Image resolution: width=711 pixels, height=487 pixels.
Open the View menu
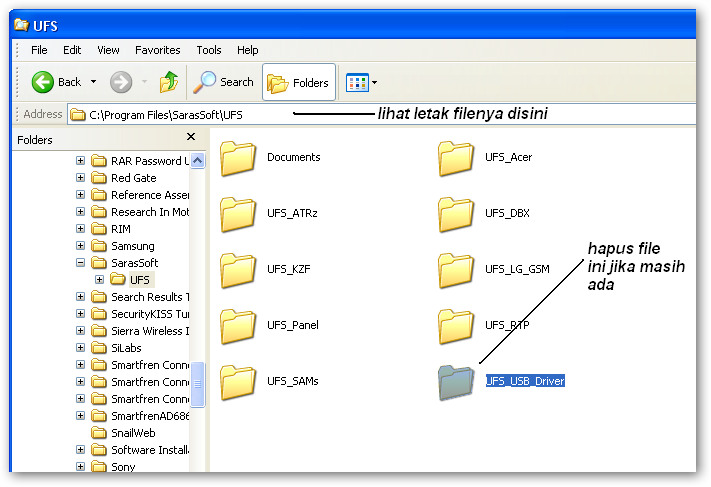tap(108, 50)
